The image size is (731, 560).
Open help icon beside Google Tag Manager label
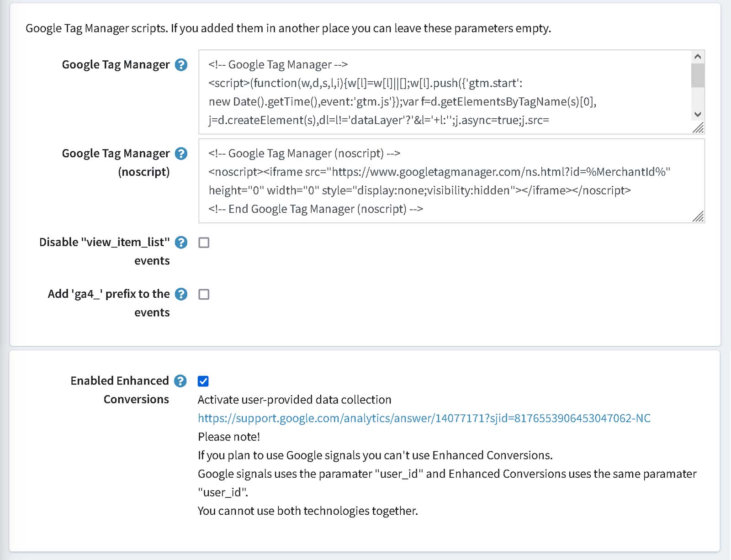click(181, 65)
